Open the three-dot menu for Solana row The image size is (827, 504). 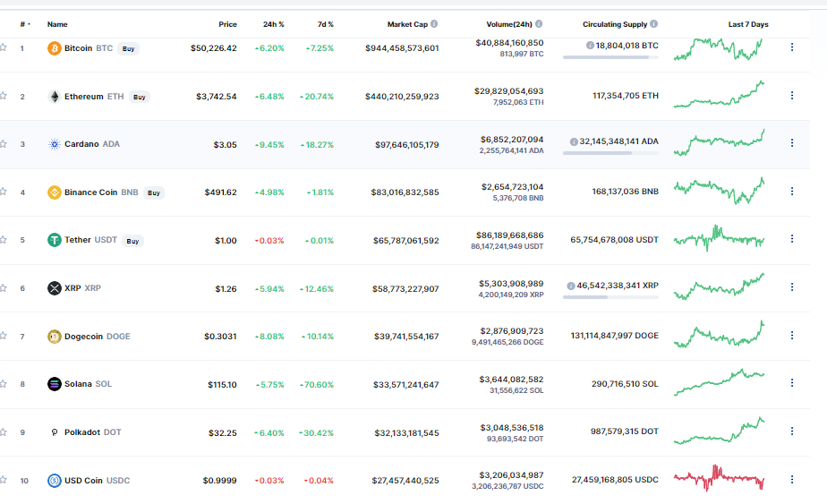tap(792, 382)
